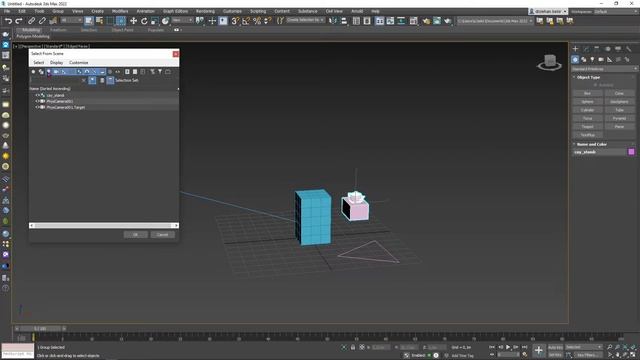640x360 pixels.
Task: Open Select by Name from main toolbar
Action: point(99,21)
